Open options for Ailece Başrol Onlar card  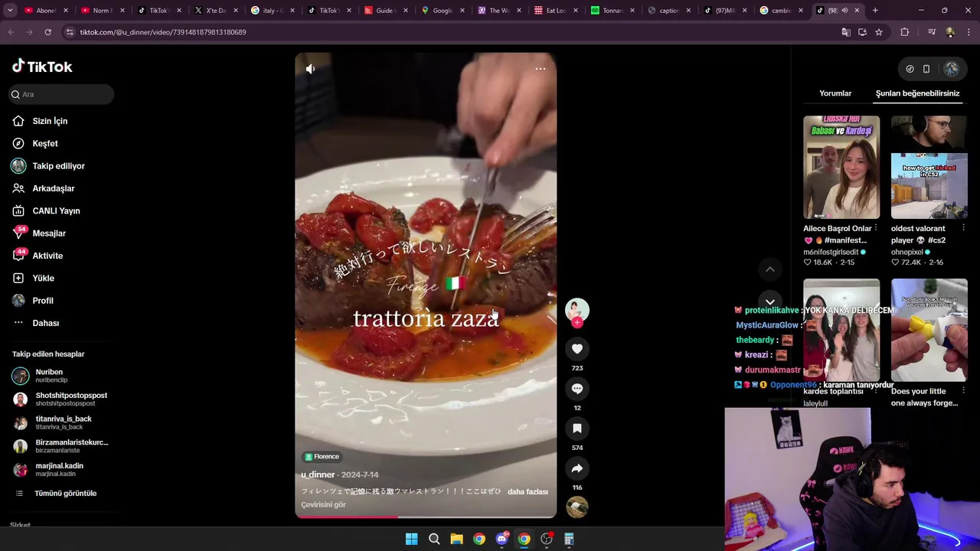click(x=876, y=229)
